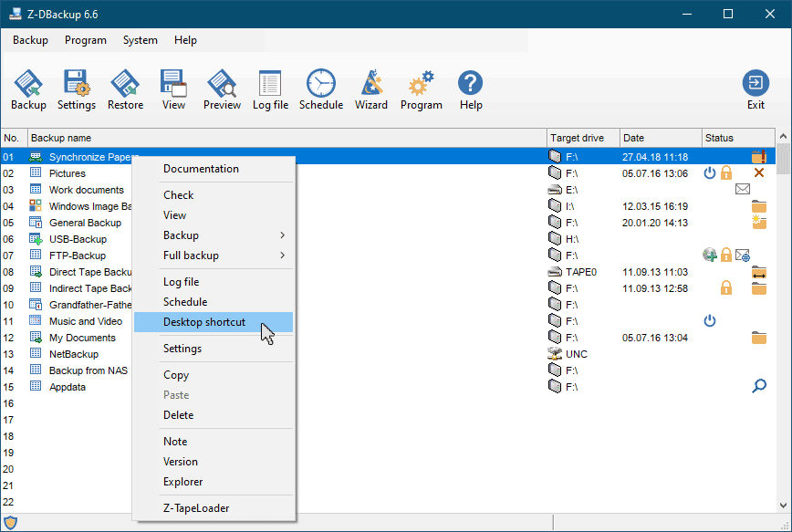Click lock icon in Indirect Tape Backup row
792x532 pixels.
[x=725, y=288]
